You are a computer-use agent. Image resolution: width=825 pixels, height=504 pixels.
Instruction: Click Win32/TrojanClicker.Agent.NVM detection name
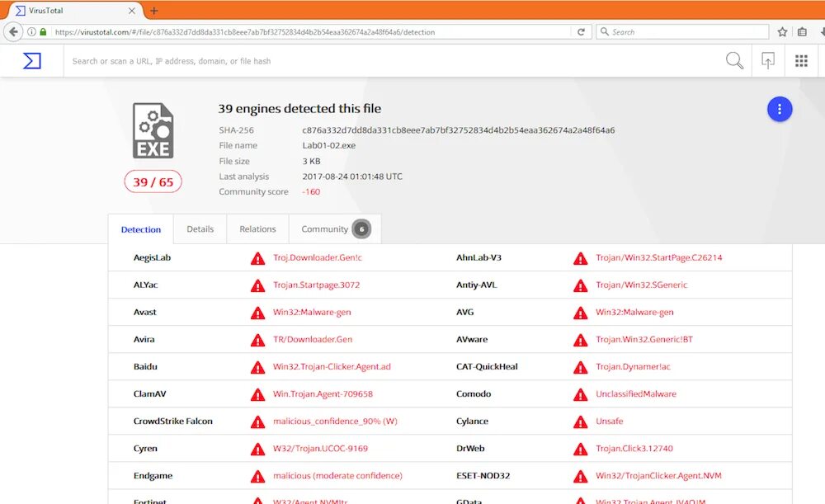[658, 476]
